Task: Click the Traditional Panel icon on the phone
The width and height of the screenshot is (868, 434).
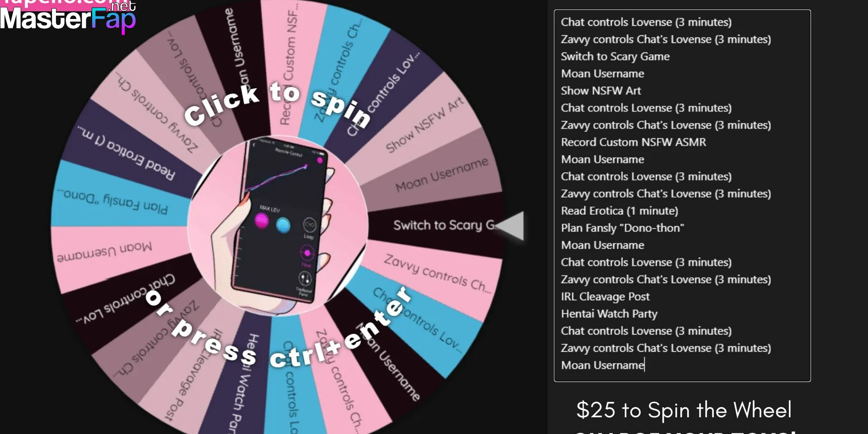Action: [x=304, y=278]
